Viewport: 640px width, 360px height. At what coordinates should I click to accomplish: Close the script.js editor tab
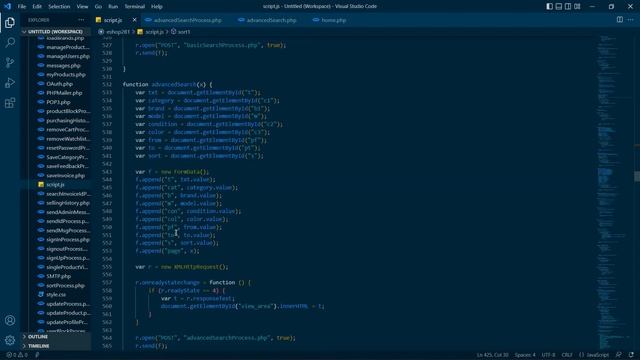click(134, 20)
